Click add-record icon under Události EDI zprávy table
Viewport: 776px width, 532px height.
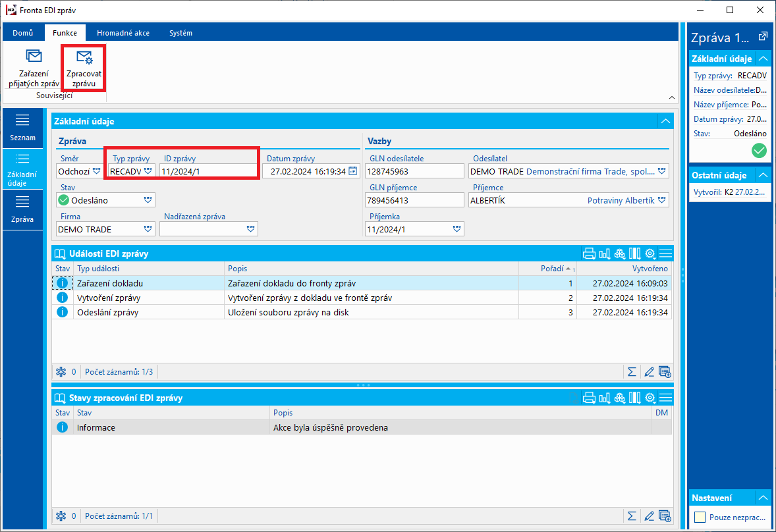point(665,372)
